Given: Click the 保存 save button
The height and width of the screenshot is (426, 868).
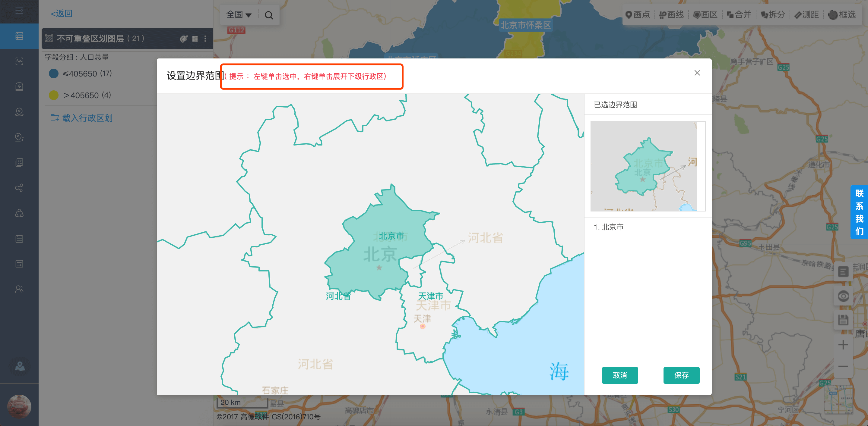Looking at the screenshot, I should pos(681,375).
